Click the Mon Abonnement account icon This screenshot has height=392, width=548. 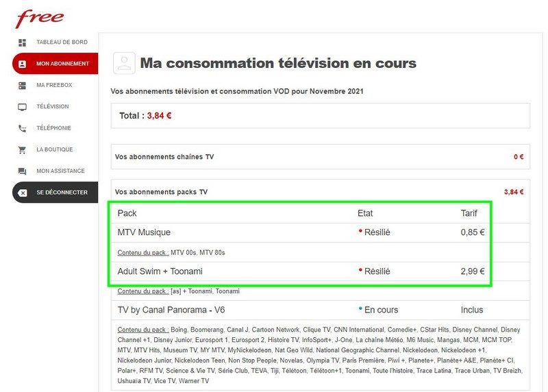click(22, 64)
